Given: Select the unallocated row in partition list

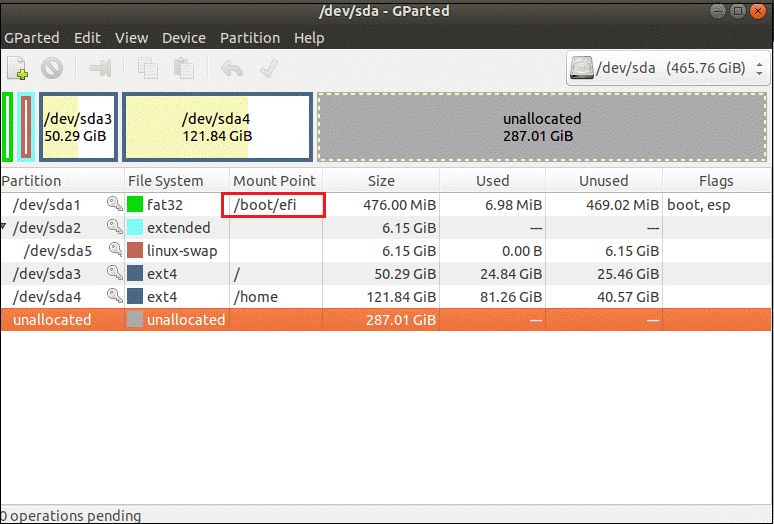Looking at the screenshot, I should click(x=386, y=319).
